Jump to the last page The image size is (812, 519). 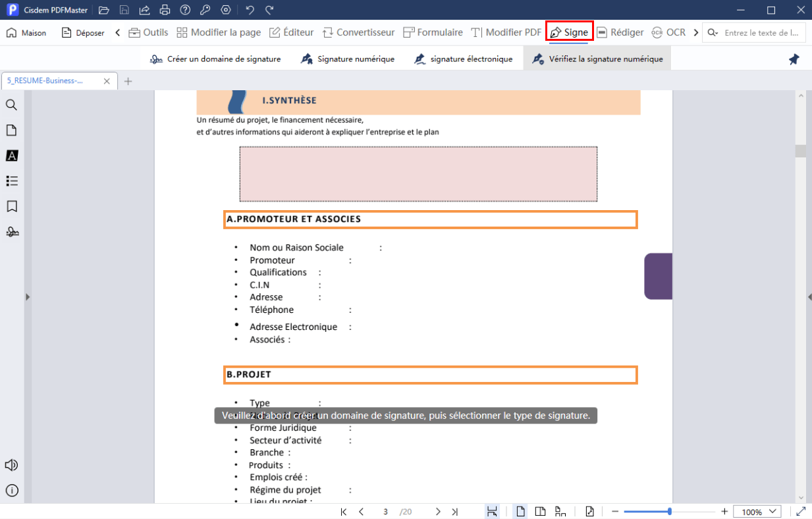click(x=454, y=512)
